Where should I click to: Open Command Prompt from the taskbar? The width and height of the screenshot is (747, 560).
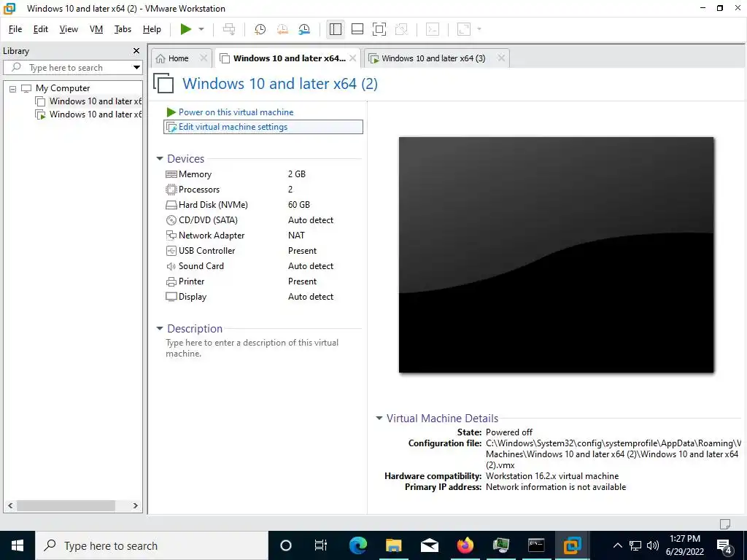click(536, 545)
